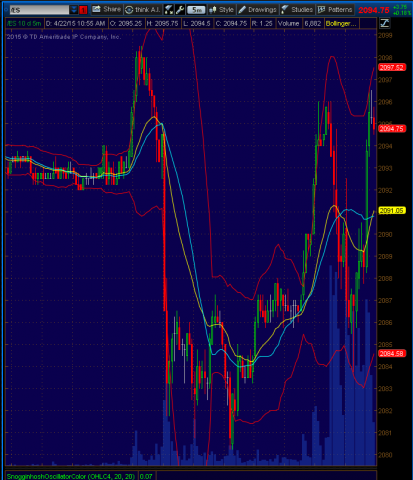Click the drawing tool icon above price axis

tap(384, 23)
